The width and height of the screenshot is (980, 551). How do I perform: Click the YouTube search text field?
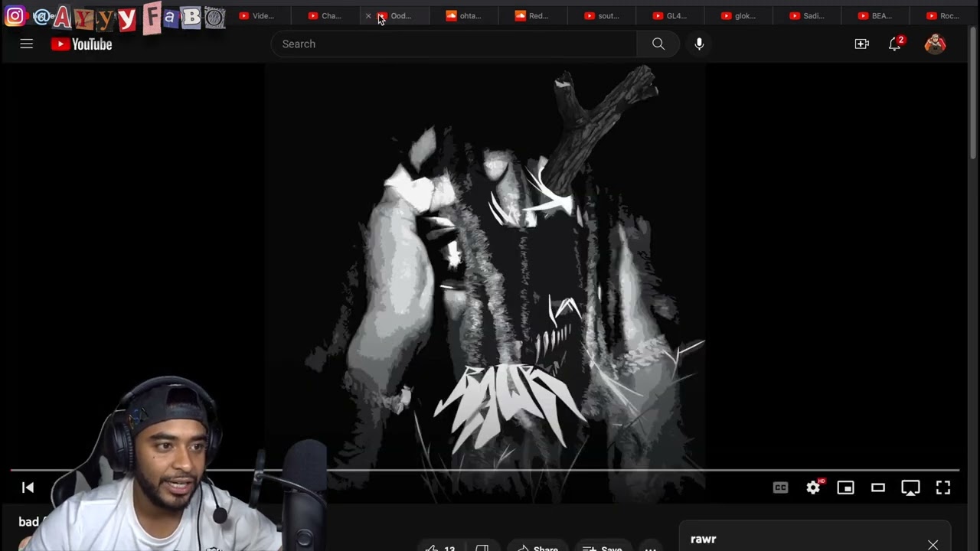tap(454, 44)
